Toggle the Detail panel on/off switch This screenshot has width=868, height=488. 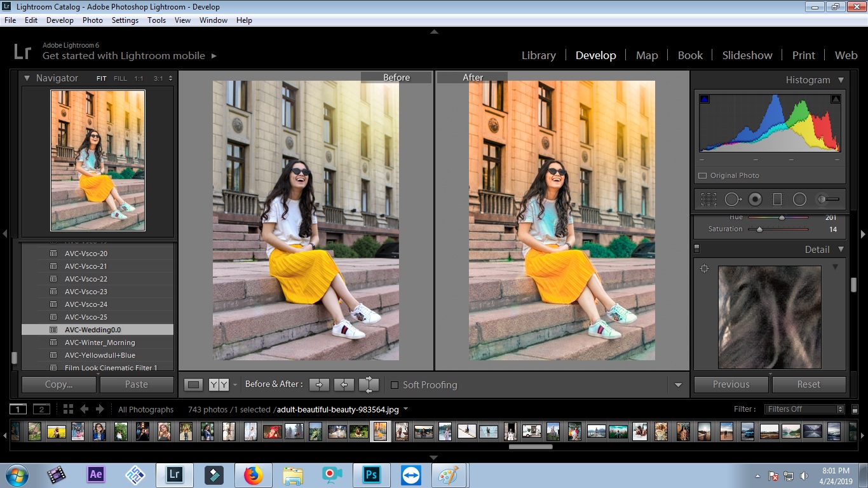tap(697, 248)
